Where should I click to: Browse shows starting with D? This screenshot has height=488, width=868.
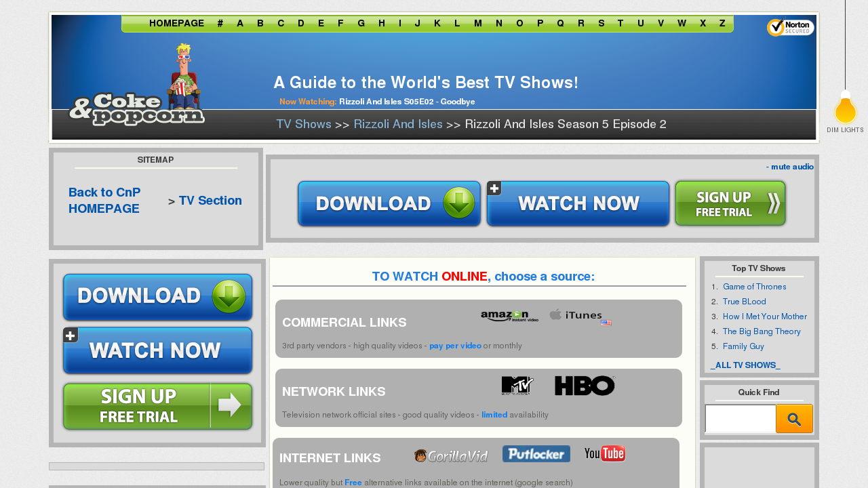(301, 23)
